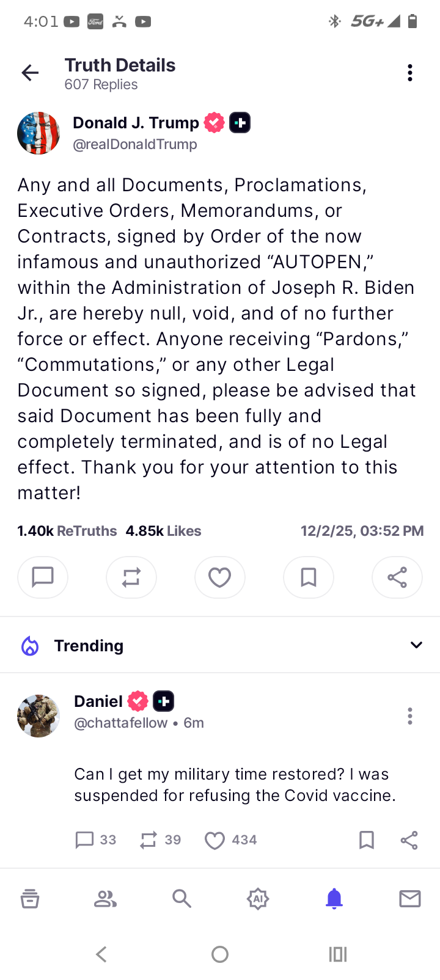Share Trump's post
440x980 pixels.
397,577
